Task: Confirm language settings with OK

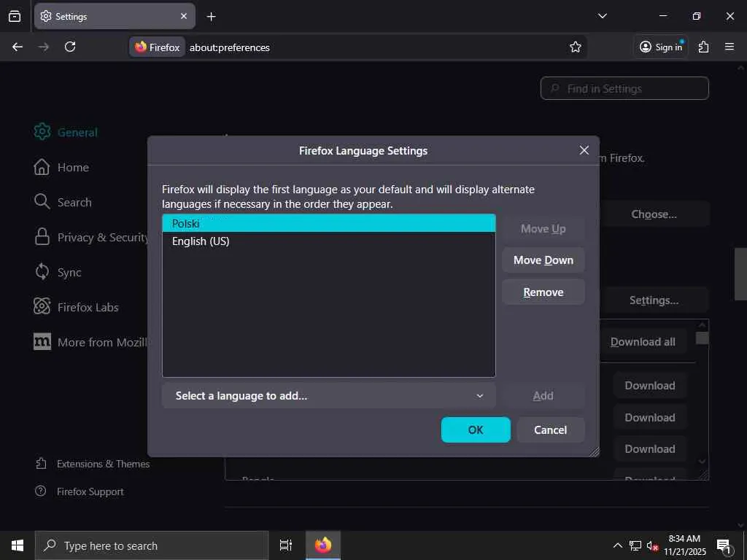Action: [476, 430]
